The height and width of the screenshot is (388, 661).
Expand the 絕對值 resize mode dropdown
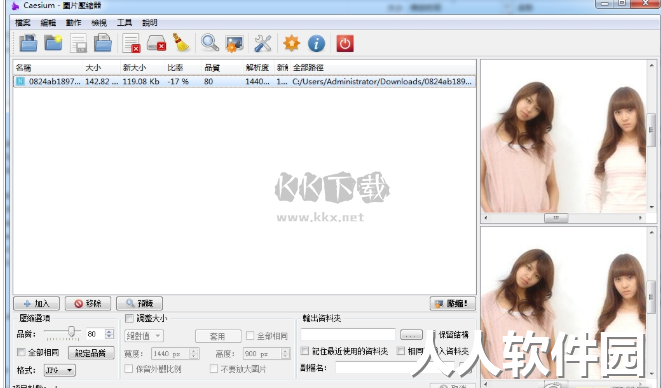point(144,336)
